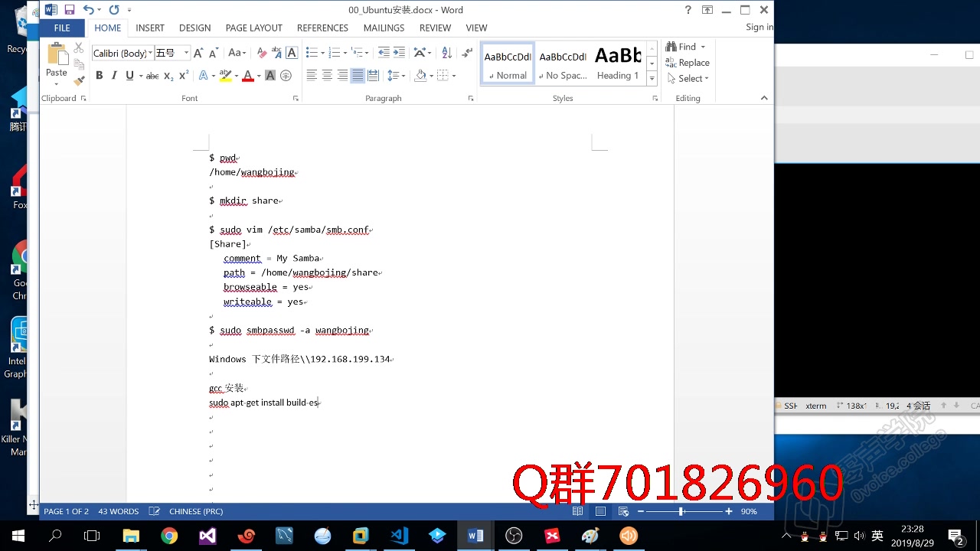The image size is (980, 551).
Task: Switch to Read Mode view in status bar
Action: tap(577, 511)
